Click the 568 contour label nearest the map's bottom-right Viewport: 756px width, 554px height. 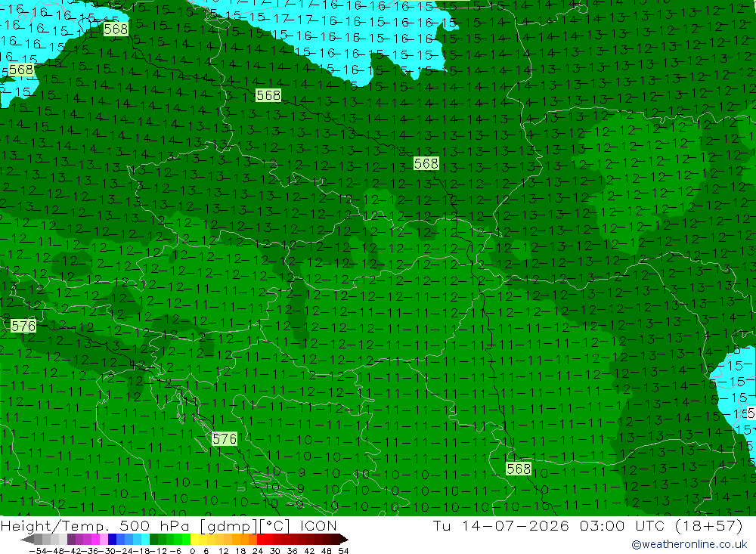(x=519, y=469)
